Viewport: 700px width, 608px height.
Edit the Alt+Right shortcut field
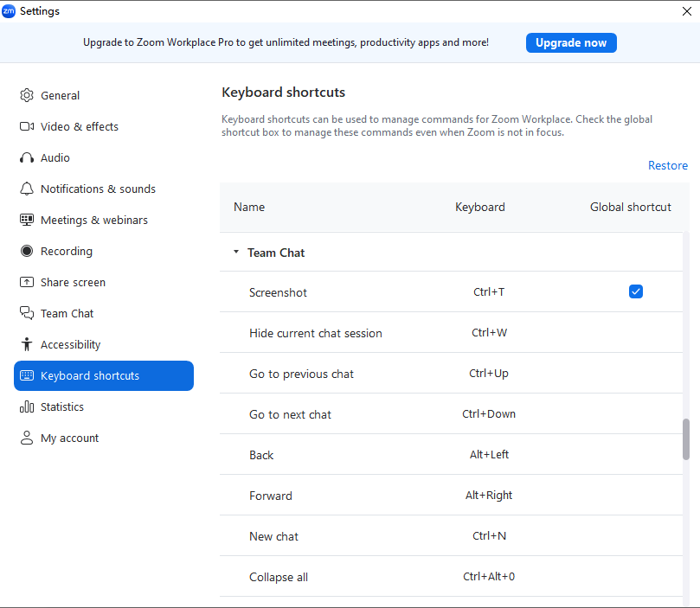(x=489, y=496)
